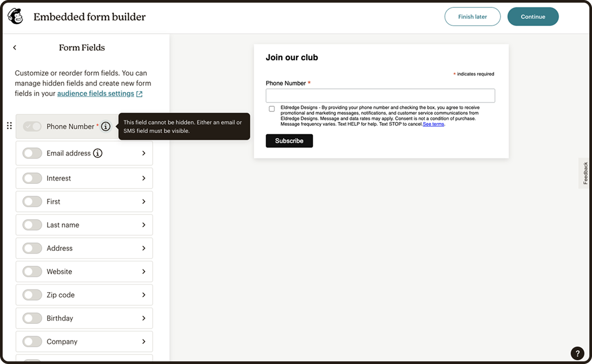592x364 pixels.
Task: Expand the Website field options
Action: (144, 271)
